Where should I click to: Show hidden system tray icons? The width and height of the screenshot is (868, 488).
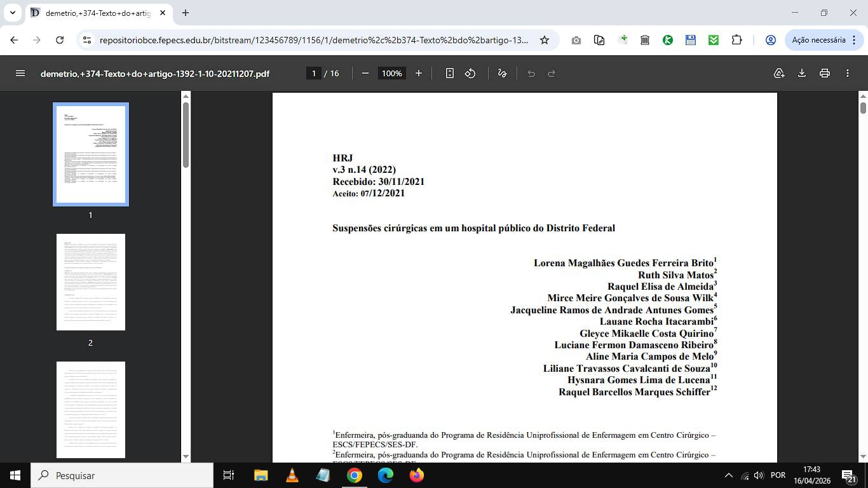click(729, 475)
